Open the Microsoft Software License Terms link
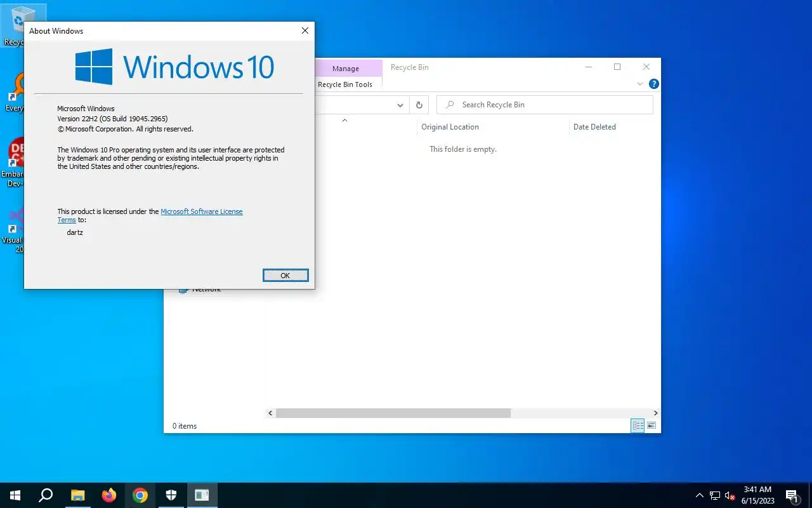812x508 pixels. pyautogui.click(x=201, y=211)
